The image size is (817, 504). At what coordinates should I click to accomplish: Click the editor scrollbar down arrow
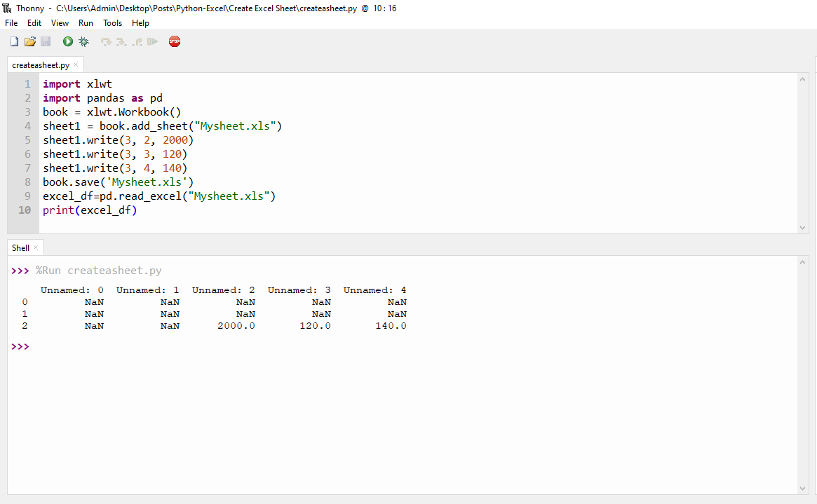(802, 227)
